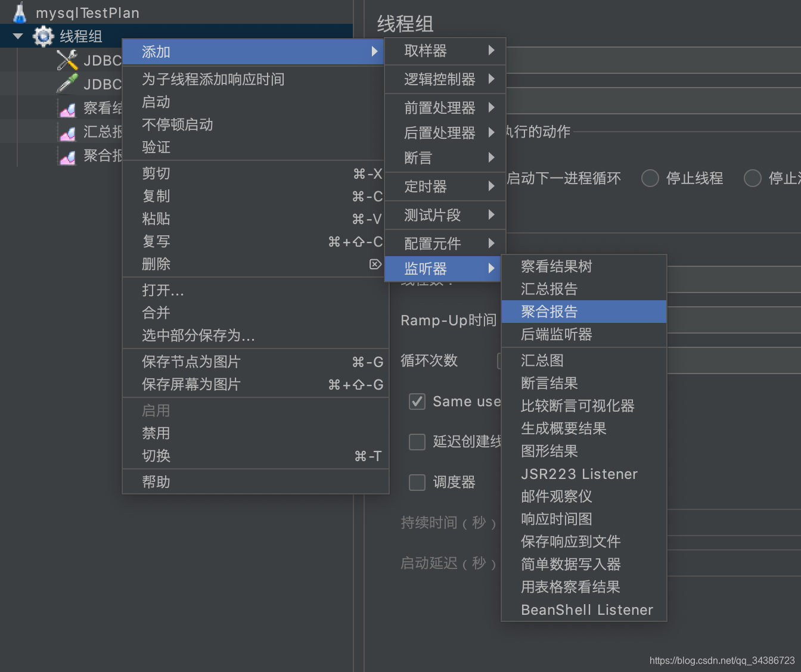The width and height of the screenshot is (801, 672).
Task: Select 简单数据写入器 listener
Action: [x=584, y=564]
